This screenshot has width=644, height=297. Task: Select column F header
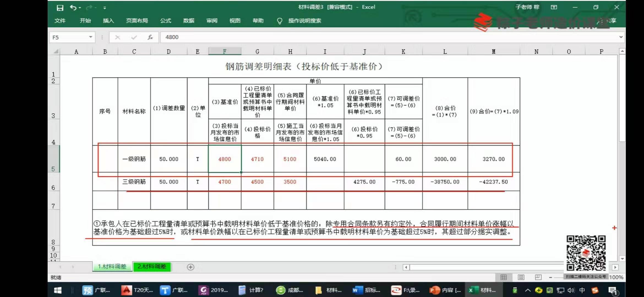coord(225,51)
